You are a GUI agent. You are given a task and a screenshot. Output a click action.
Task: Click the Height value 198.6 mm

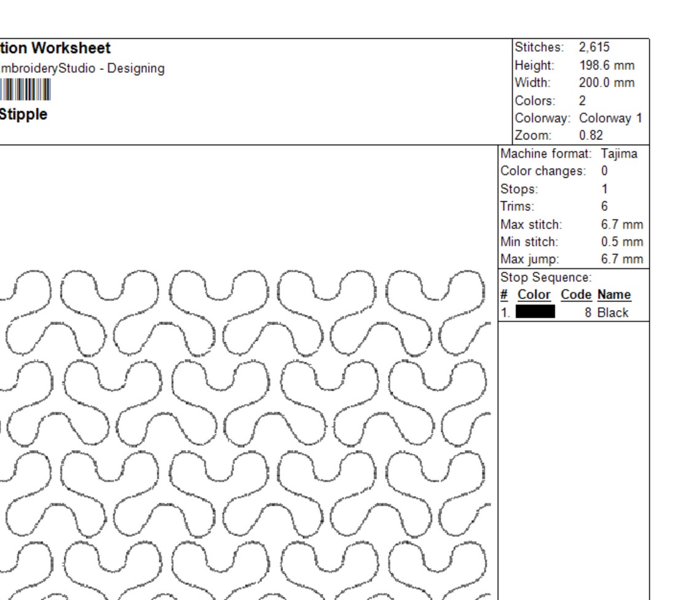[607, 64]
